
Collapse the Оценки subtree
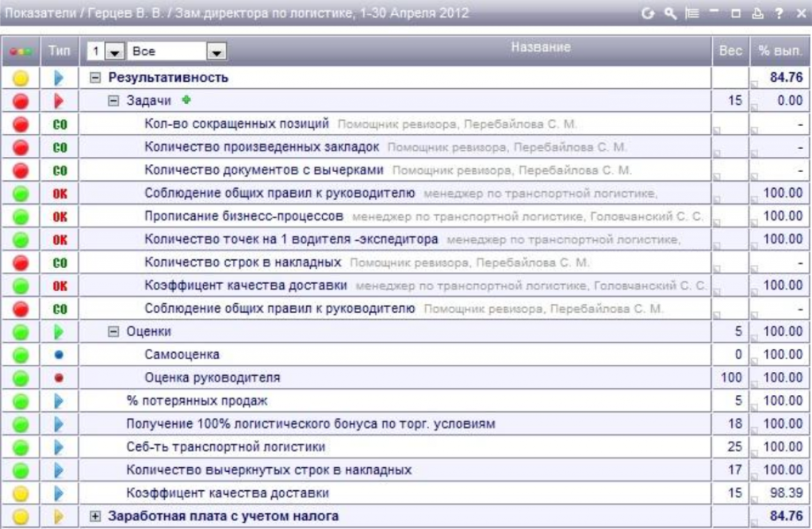(x=113, y=332)
